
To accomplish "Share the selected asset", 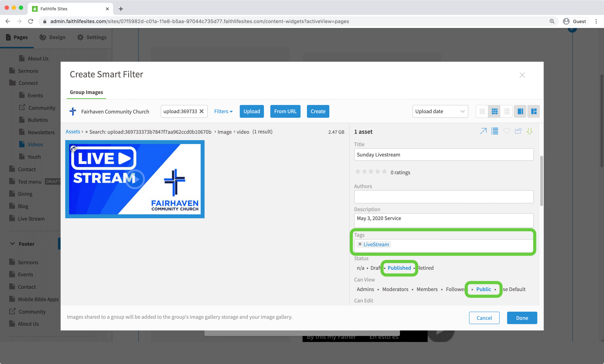I will coord(518,131).
